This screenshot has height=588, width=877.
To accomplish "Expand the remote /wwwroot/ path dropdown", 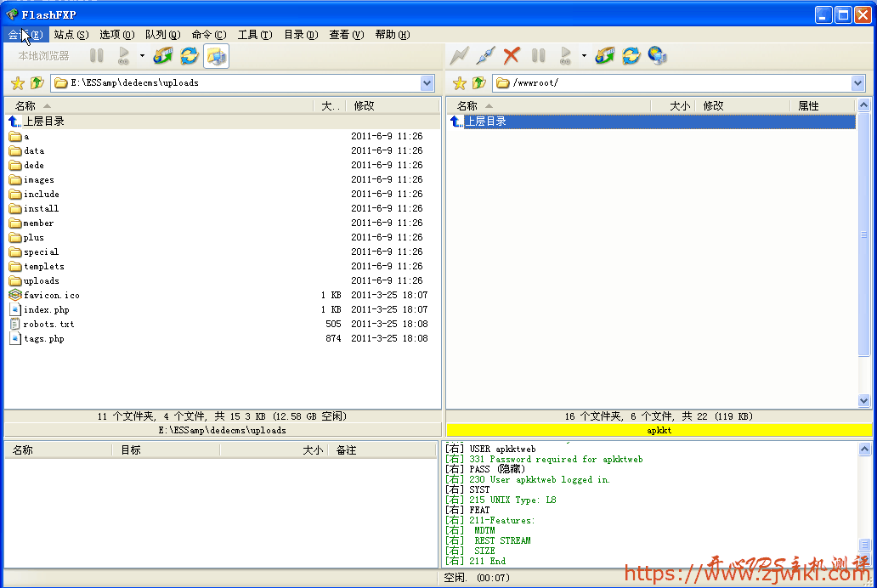I will coord(857,83).
